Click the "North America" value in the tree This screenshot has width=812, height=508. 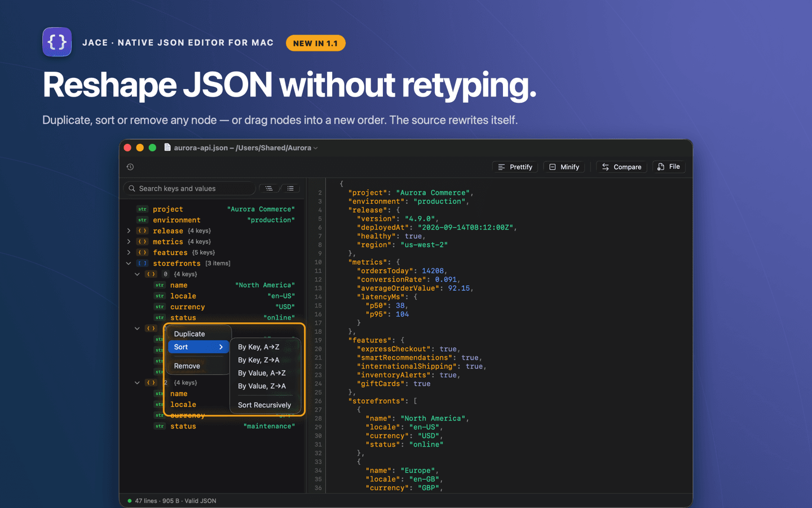tap(265, 285)
